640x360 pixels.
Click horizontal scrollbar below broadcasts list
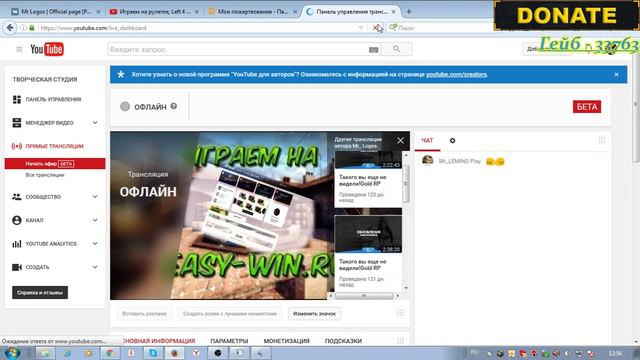pyautogui.click(x=364, y=296)
